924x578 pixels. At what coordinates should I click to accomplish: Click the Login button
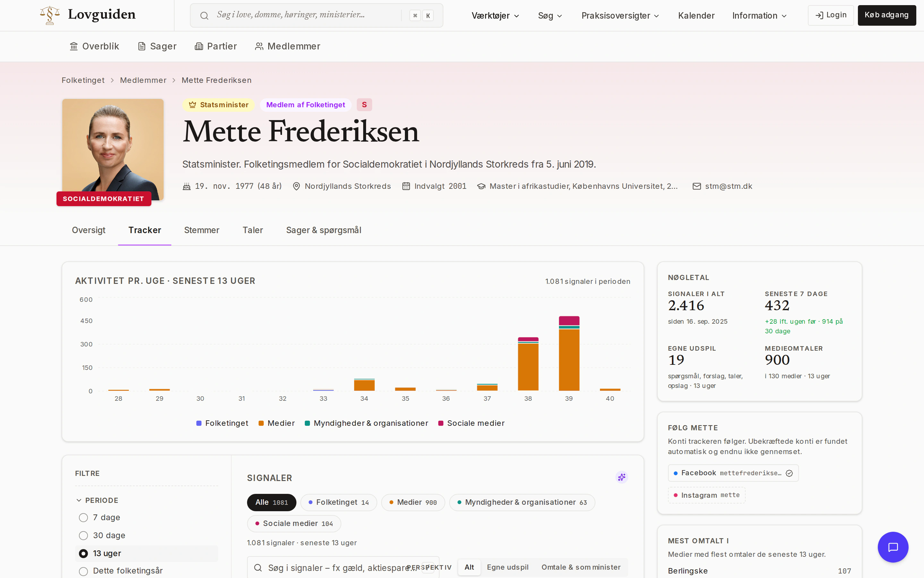tap(831, 15)
